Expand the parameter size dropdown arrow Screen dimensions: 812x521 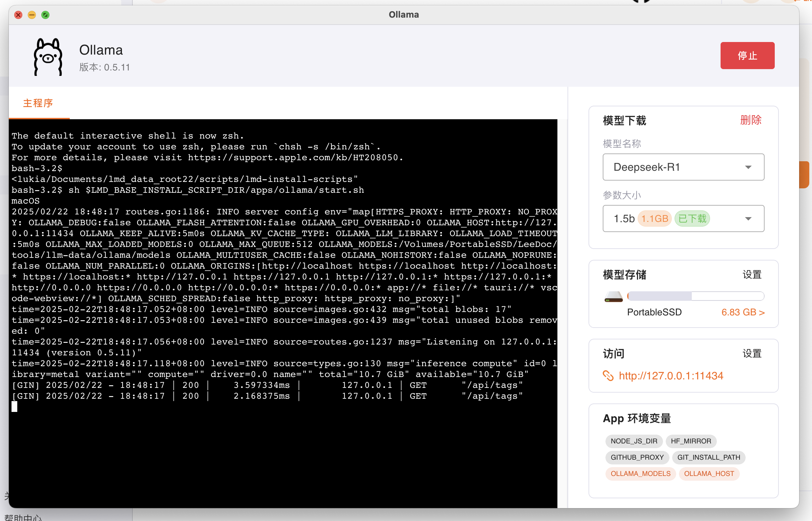click(x=748, y=219)
